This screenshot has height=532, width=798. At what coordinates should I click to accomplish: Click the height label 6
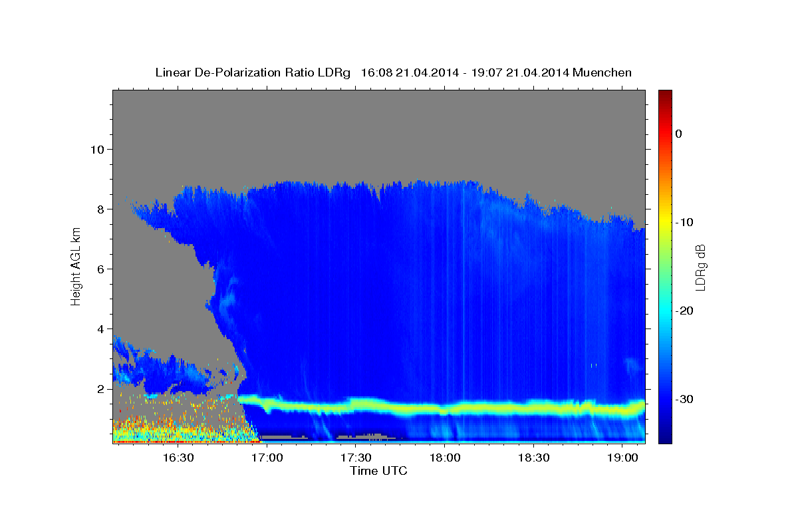pyautogui.click(x=100, y=269)
